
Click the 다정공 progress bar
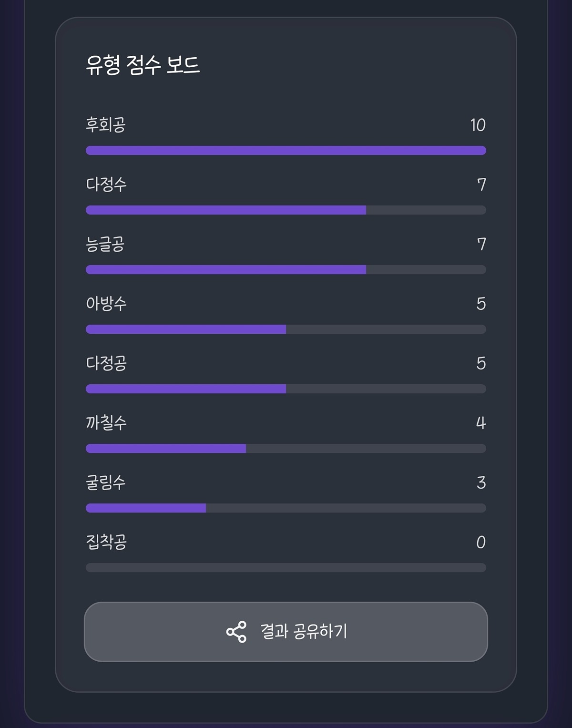(x=286, y=389)
